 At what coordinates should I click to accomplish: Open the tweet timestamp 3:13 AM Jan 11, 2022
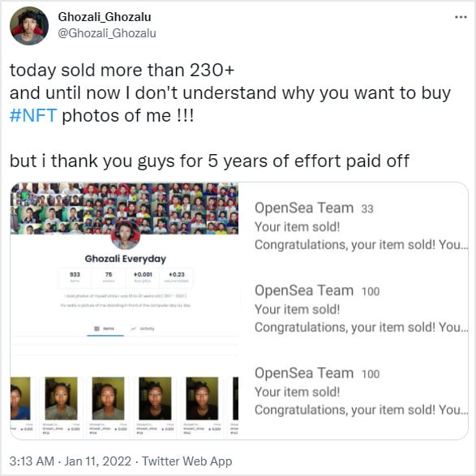(x=70, y=461)
